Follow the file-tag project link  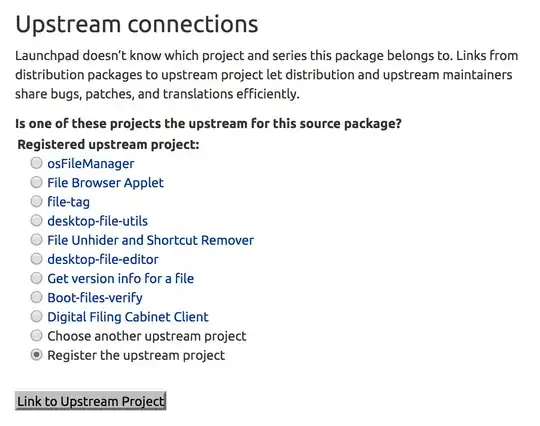(x=69, y=202)
